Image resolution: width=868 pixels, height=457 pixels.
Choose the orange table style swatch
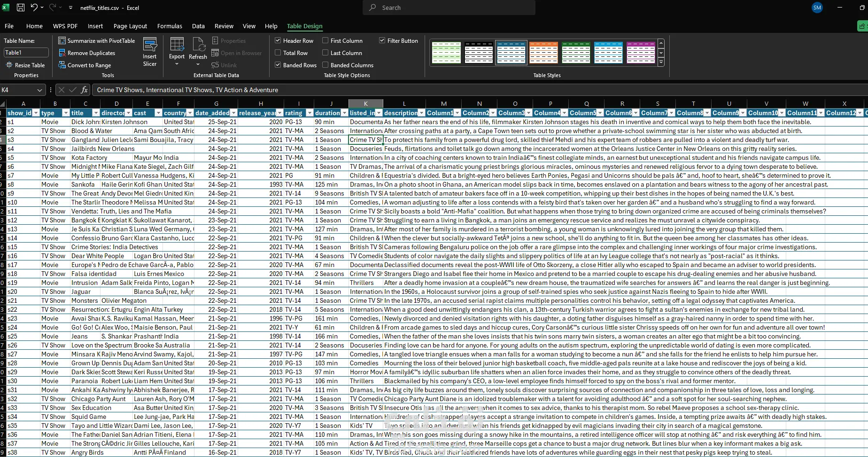coord(543,52)
